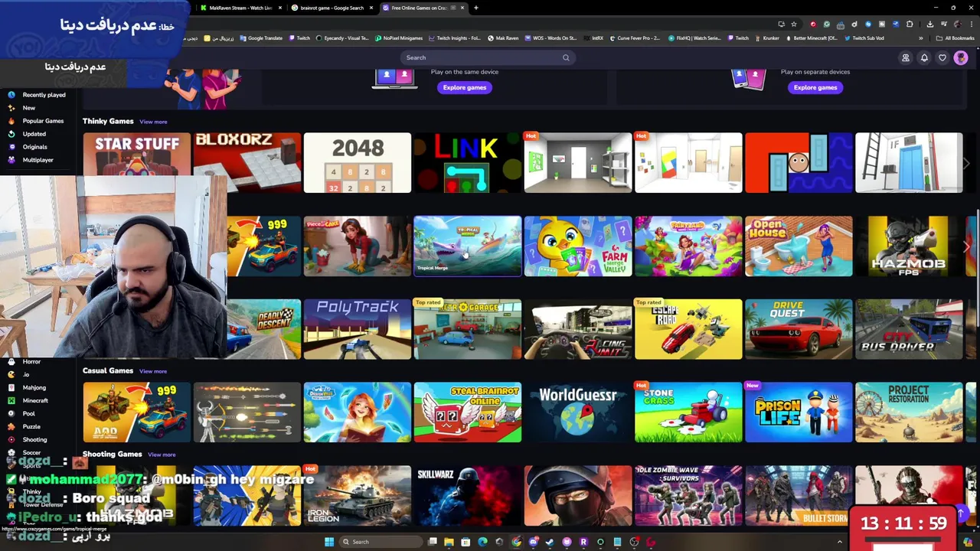This screenshot has width=980, height=551.
Task: Open File Explorer from the taskbar
Action: tap(449, 542)
